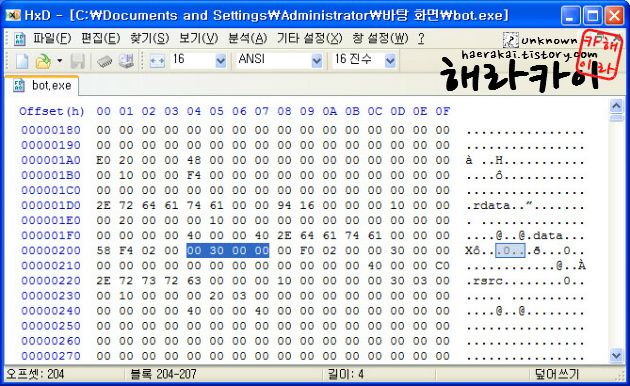Click offset row 00000220

(x=51, y=281)
